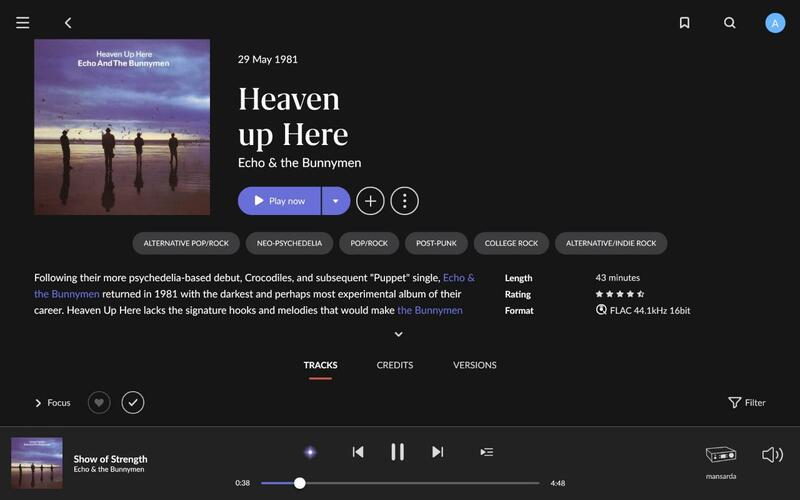
Task: Open volume control speaker icon
Action: (772, 455)
